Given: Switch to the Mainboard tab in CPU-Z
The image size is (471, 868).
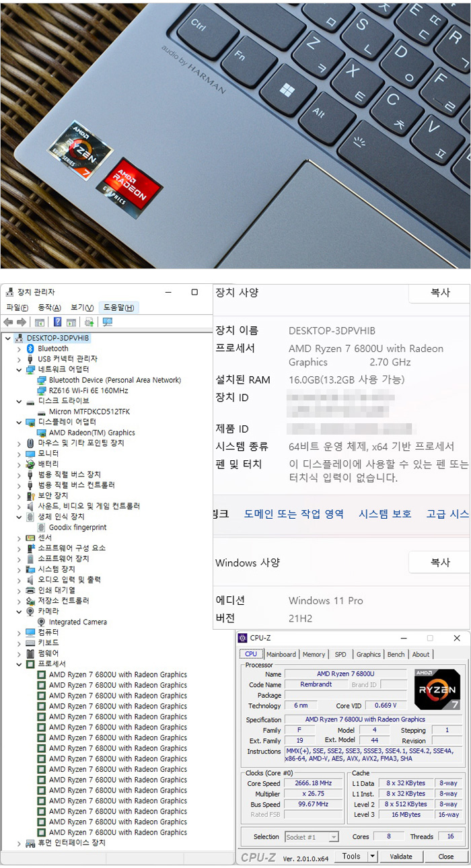Looking at the screenshot, I should [281, 654].
